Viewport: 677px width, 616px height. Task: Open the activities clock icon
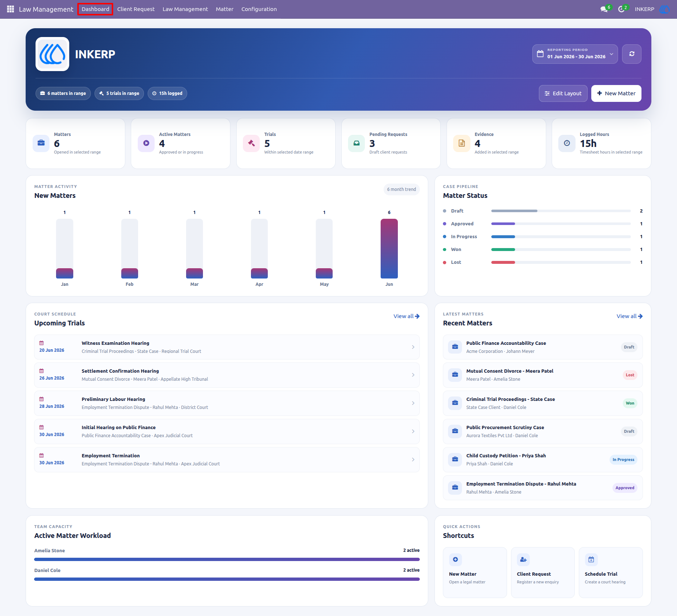(x=621, y=9)
